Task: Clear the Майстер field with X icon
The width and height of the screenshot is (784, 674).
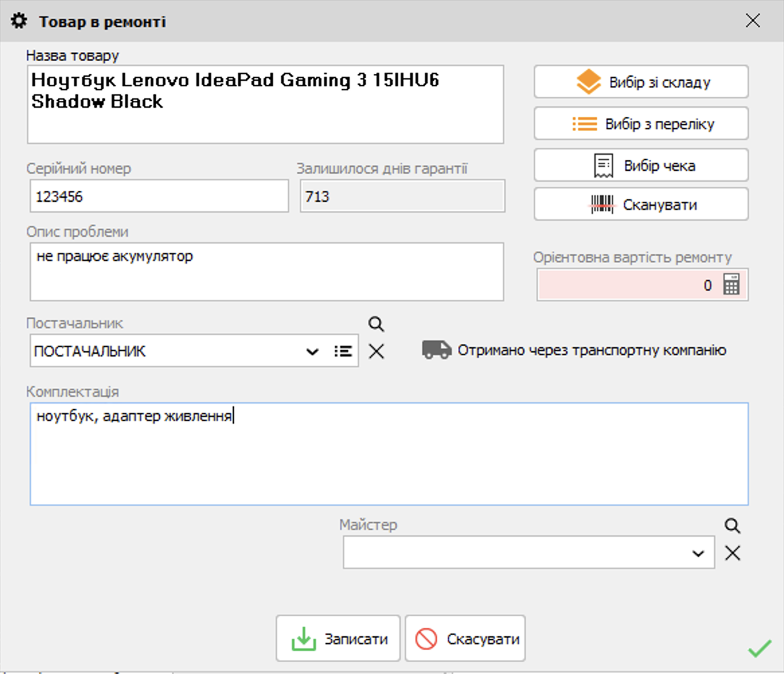Action: [x=732, y=553]
